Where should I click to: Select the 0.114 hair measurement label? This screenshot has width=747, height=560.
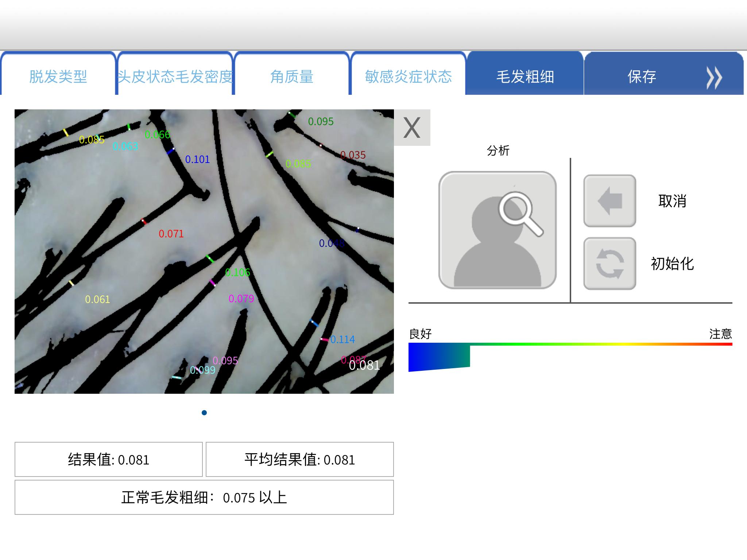click(342, 339)
